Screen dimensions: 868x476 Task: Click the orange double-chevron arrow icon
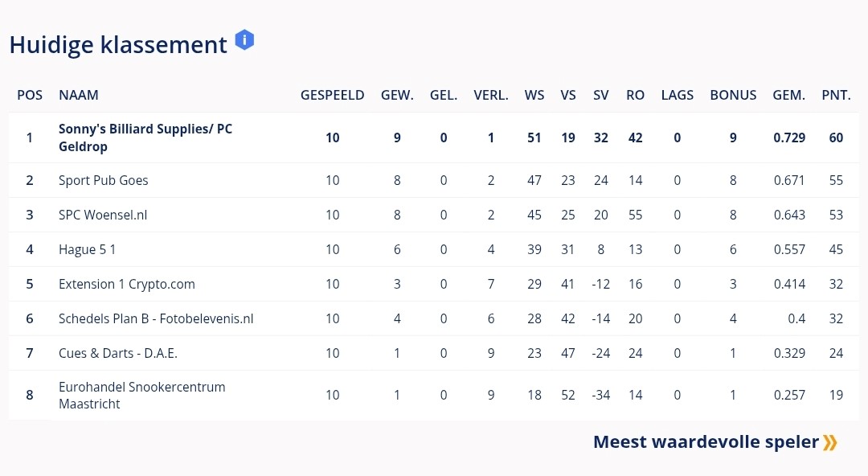click(829, 442)
